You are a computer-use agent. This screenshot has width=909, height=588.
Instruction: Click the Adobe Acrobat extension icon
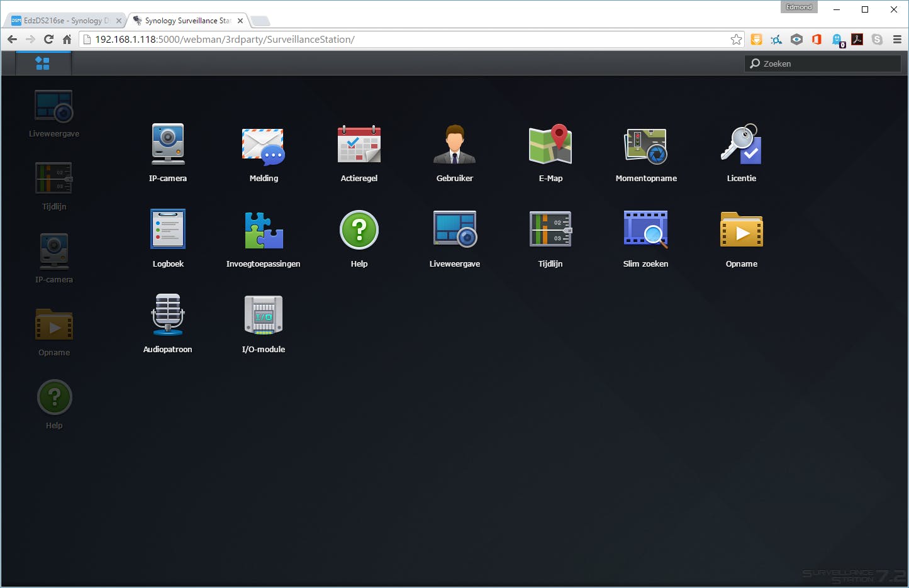click(857, 40)
